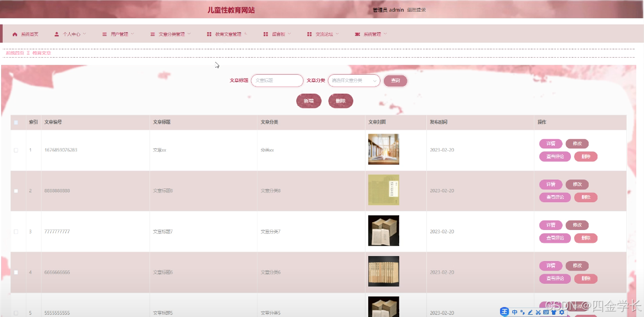Click 系统首页 in the breadcrumb
Image resolution: width=644 pixels, height=317 pixels.
point(15,53)
